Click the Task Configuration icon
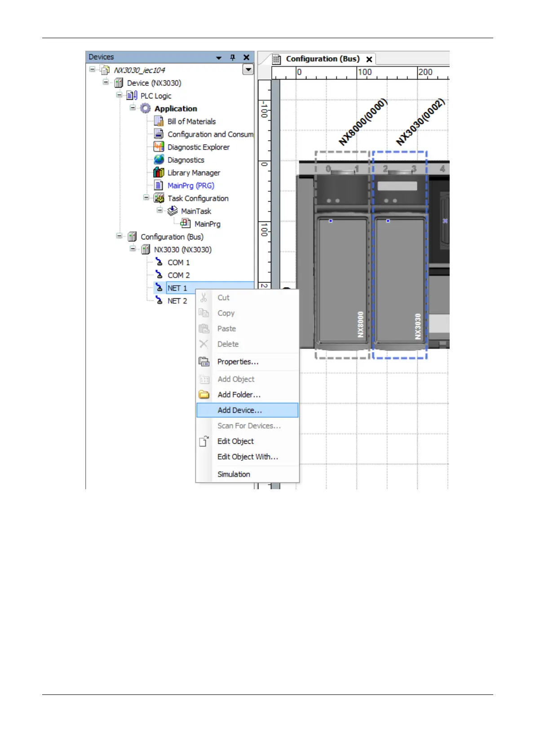Image resolution: width=535 pixels, height=756 pixels. click(159, 198)
